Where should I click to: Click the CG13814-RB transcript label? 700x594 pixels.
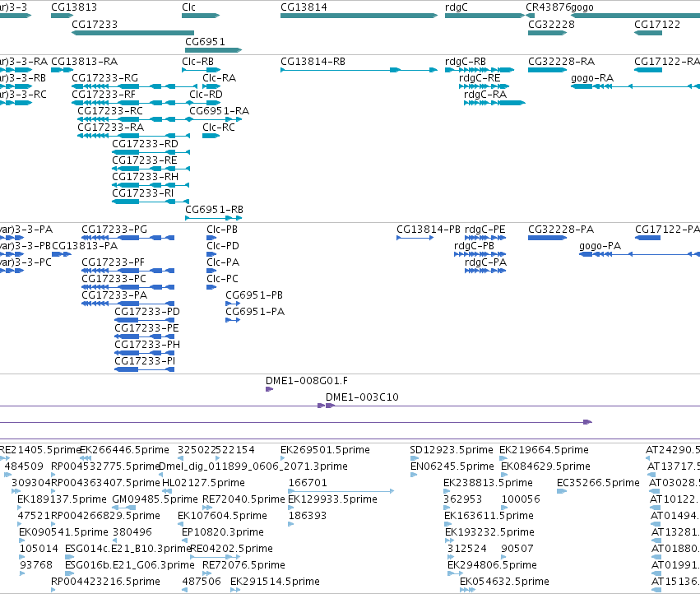313,61
